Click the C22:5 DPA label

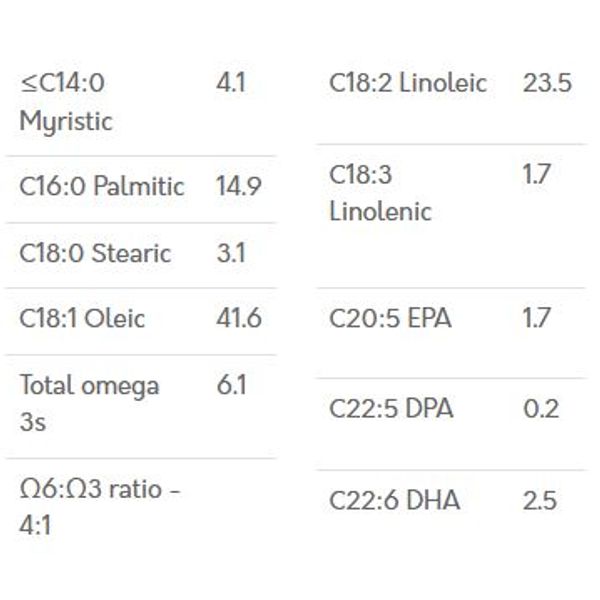coord(391,409)
